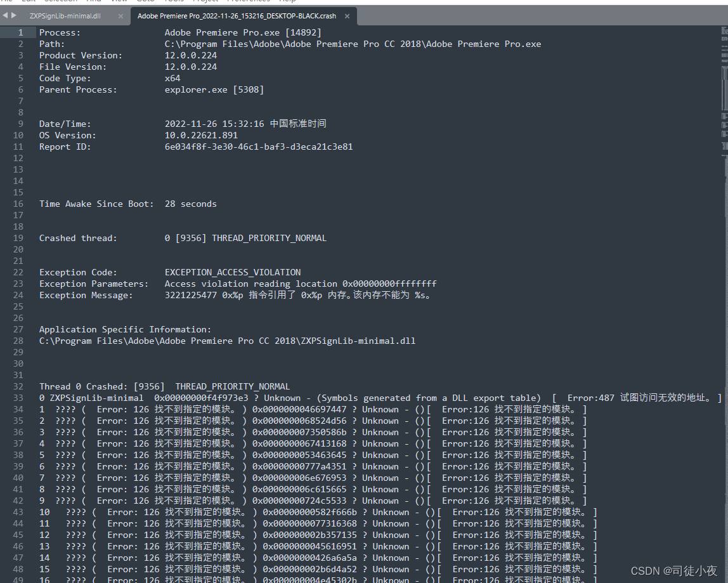This screenshot has height=583, width=728.
Task: Click the text 'Adobe Premiere Pro.exe [14892]'
Action: (x=243, y=32)
